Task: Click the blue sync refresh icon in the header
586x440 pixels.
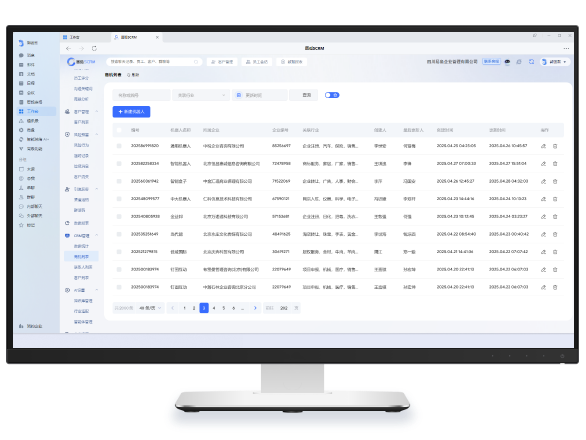Action: tap(531, 62)
